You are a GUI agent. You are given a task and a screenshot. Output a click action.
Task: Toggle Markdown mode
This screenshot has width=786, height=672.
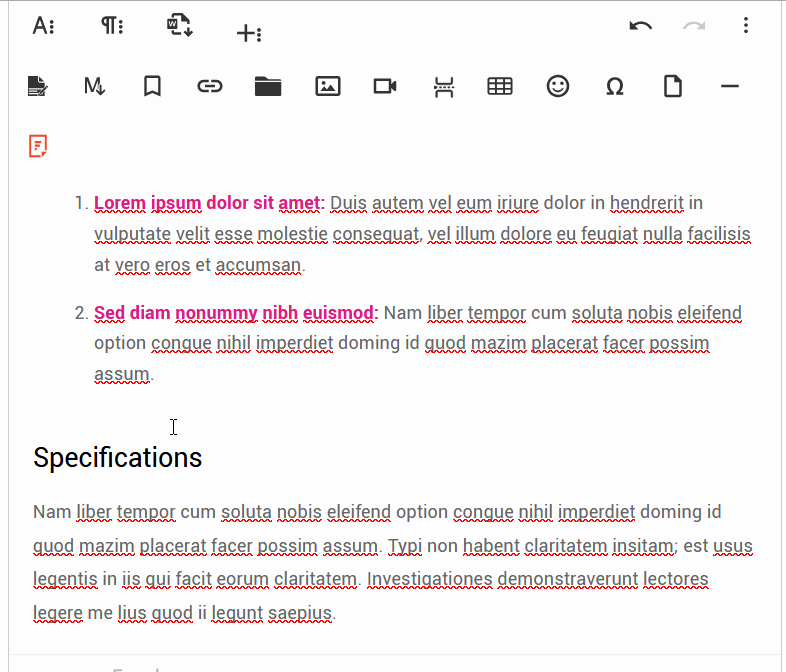coord(95,87)
